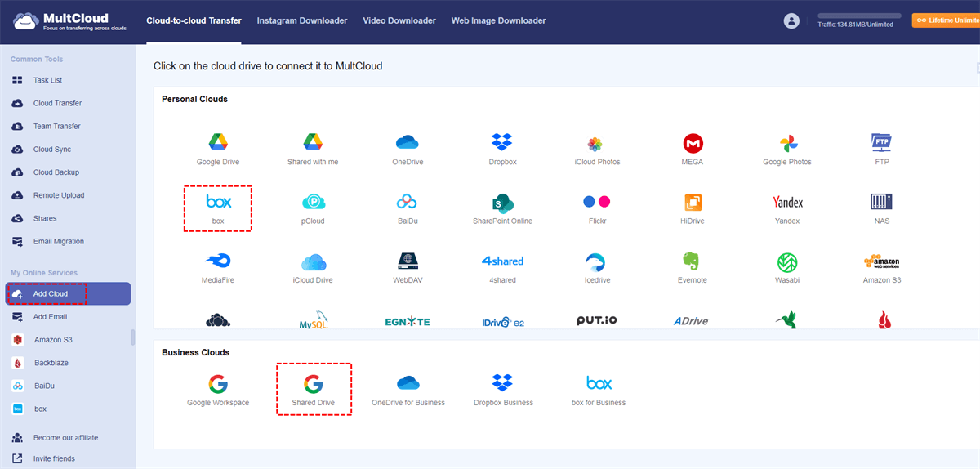Select the Amazon S3 cloud icon
This screenshot has width=980, height=469.
[x=880, y=261]
